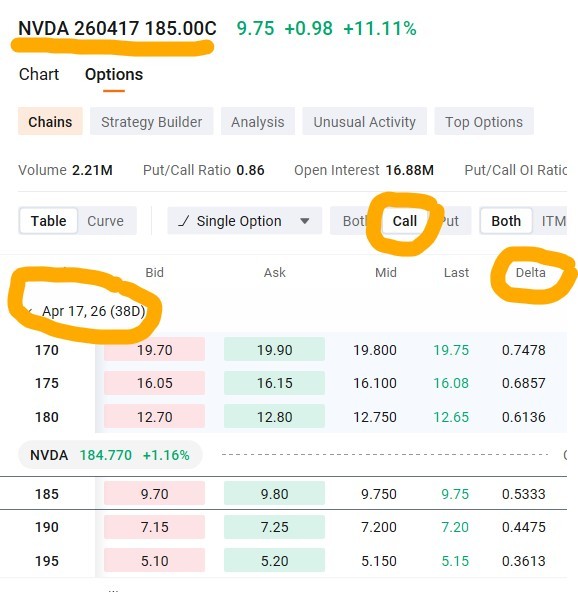This screenshot has width=578, height=592.
Task: Click the 9.80 ask for strike 185
Action: click(274, 493)
